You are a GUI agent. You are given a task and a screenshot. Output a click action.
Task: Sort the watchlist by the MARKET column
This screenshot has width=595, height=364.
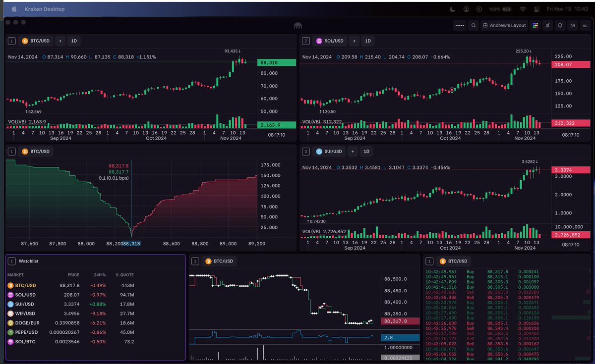pos(15,275)
